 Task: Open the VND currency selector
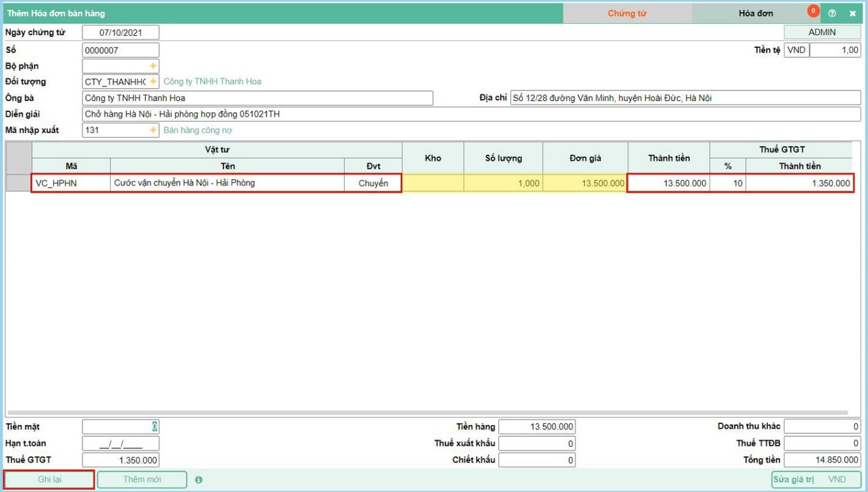pyautogui.click(x=796, y=50)
